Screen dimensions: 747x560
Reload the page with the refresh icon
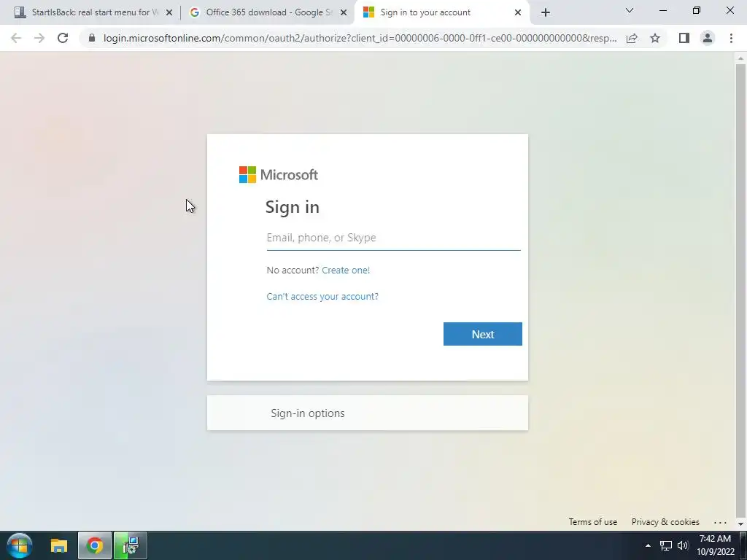tap(63, 38)
